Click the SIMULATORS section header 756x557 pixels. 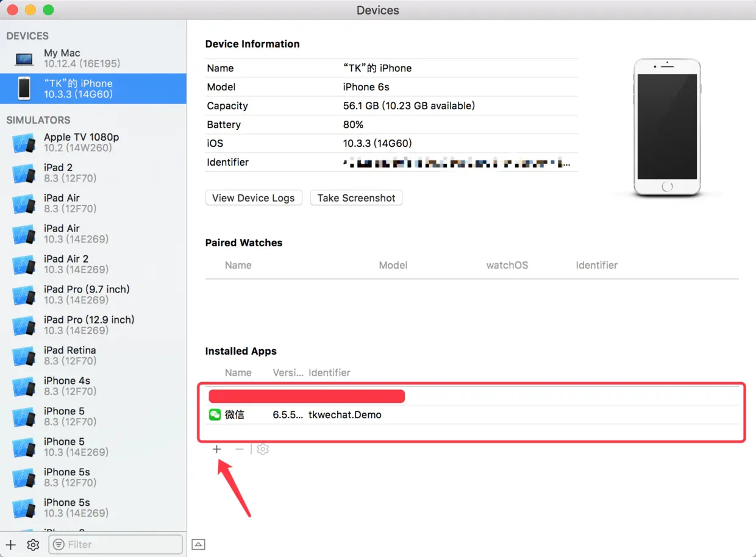38,120
